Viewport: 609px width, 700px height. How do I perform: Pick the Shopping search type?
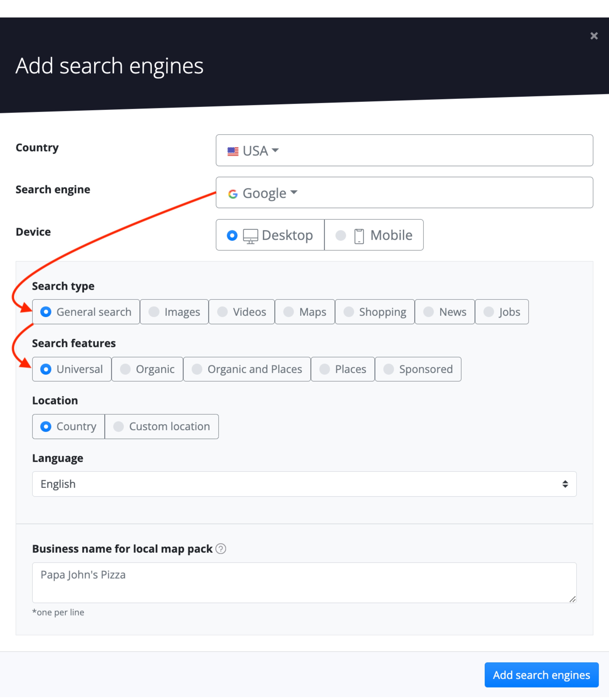(375, 312)
